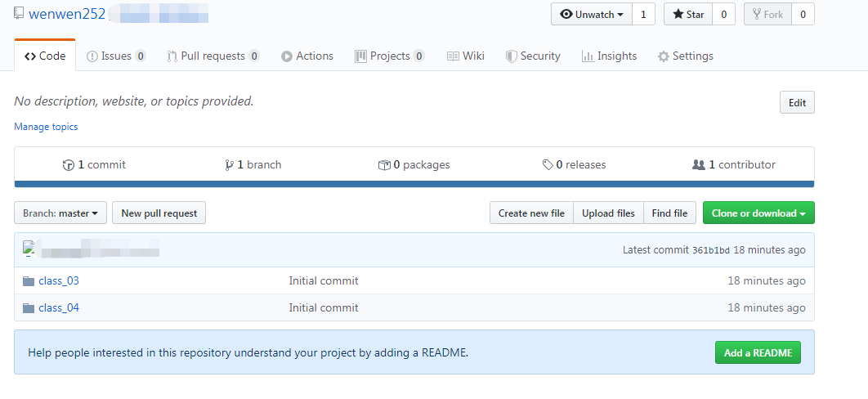
Task: Edit the repository description
Action: tap(797, 102)
